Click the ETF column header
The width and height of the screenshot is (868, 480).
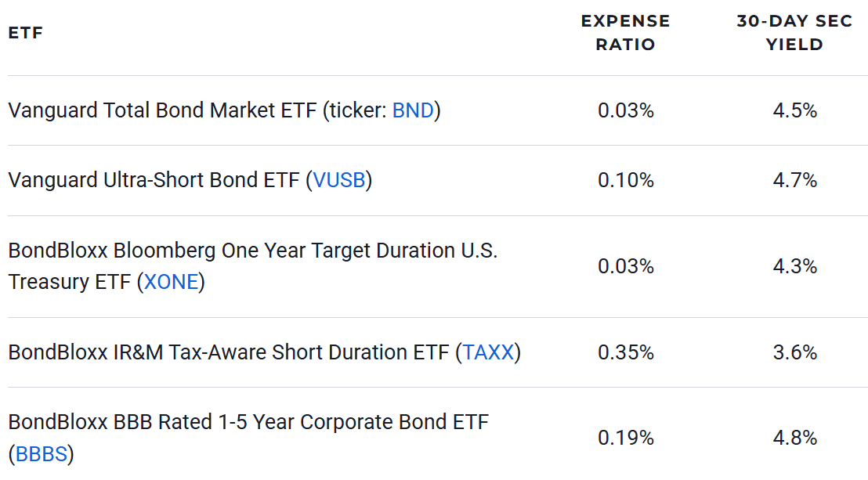point(26,33)
